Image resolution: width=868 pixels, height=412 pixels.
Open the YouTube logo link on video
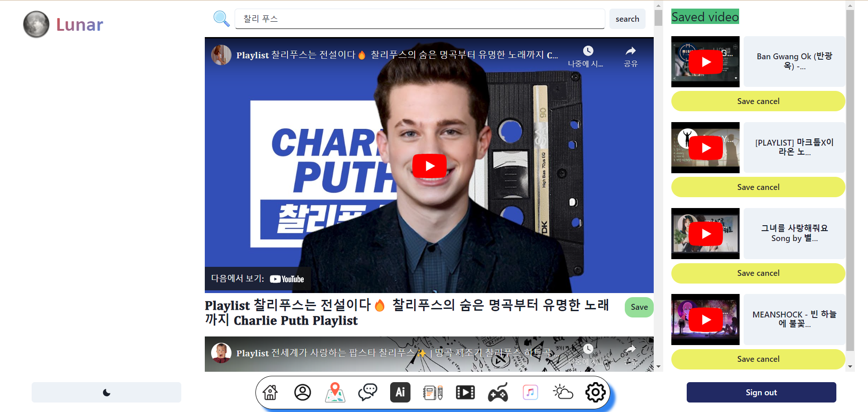coord(287,279)
